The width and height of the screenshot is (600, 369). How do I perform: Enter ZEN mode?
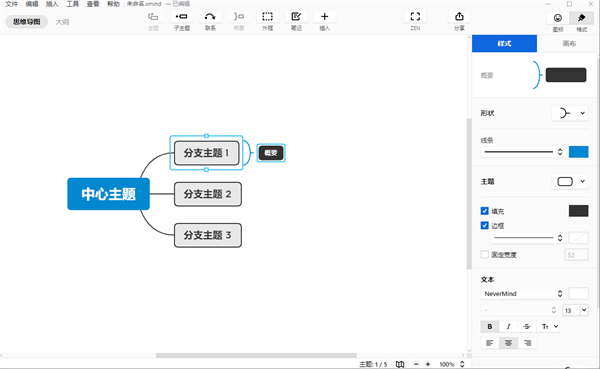tap(415, 17)
